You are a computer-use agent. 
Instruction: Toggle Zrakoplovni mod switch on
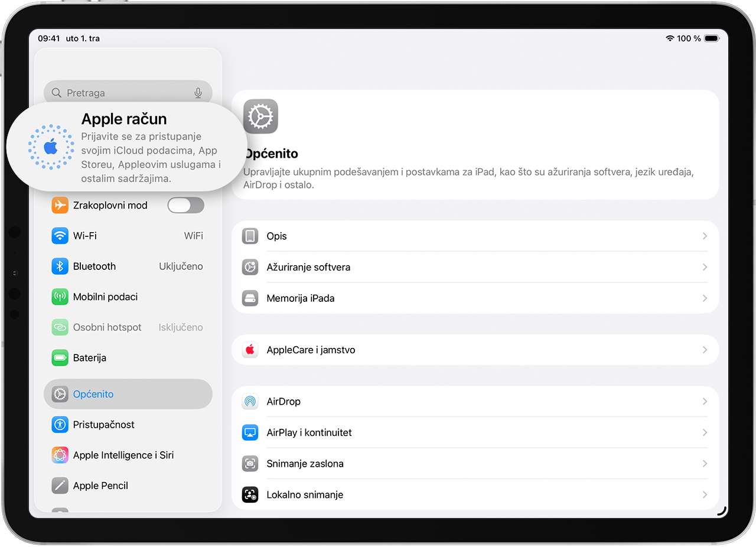(x=185, y=204)
